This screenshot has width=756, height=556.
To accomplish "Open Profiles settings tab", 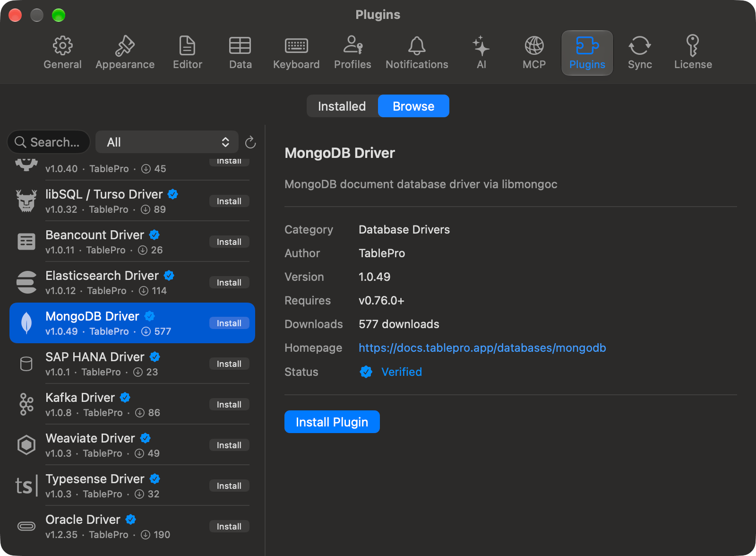I will [352, 53].
